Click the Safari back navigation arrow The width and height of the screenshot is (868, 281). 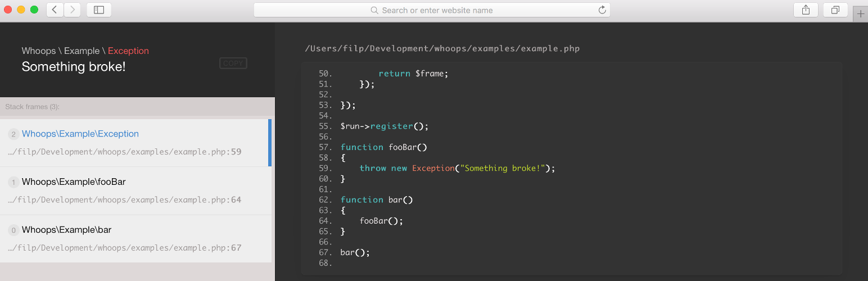55,10
